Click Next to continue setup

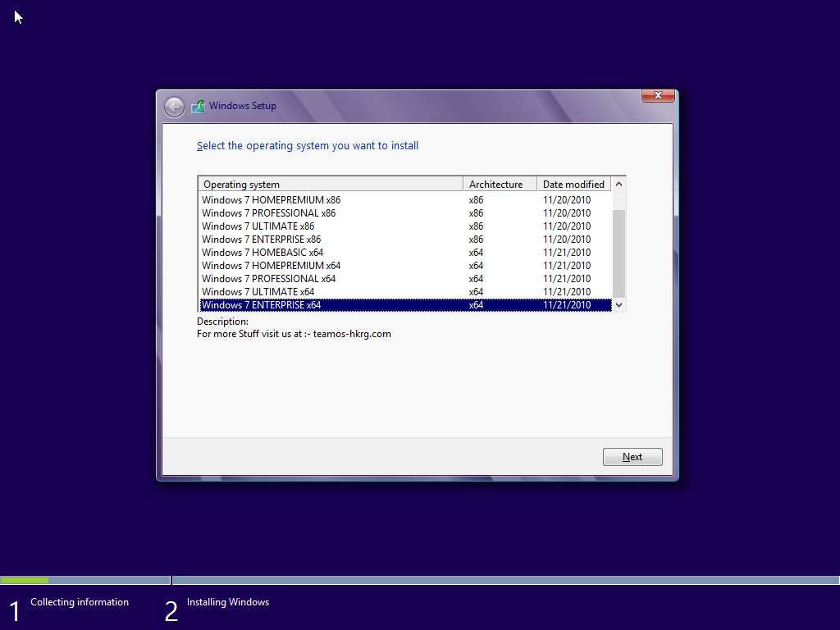[632, 457]
